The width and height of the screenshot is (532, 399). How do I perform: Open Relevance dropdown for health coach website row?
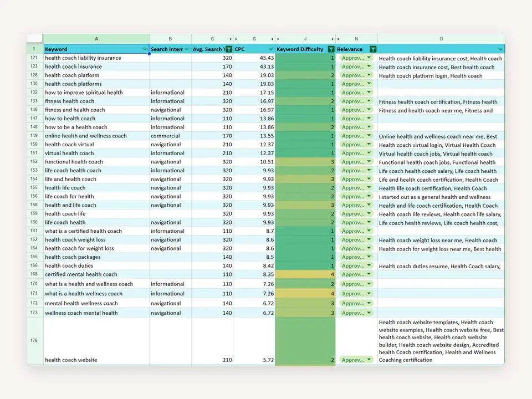[369, 360]
